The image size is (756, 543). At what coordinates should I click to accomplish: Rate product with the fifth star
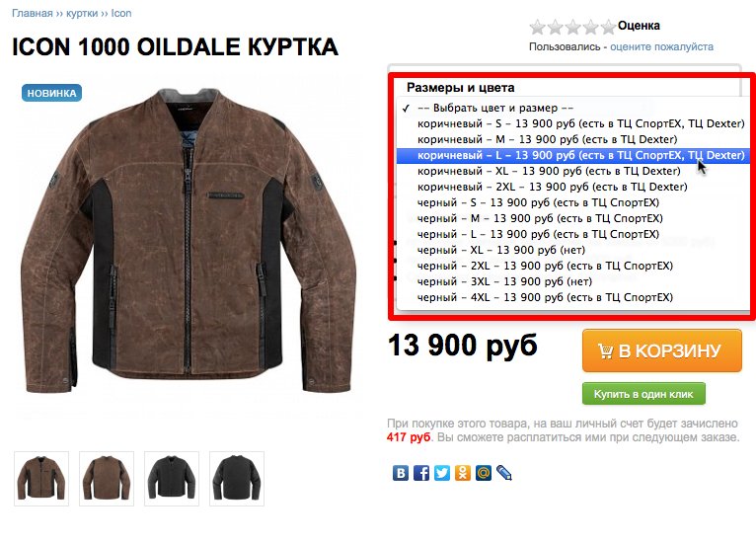[x=609, y=27]
